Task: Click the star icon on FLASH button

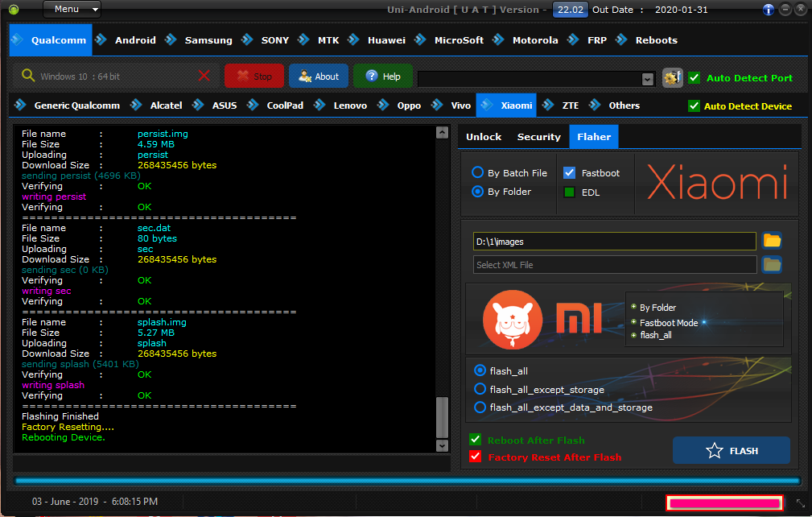Action: pyautogui.click(x=715, y=451)
